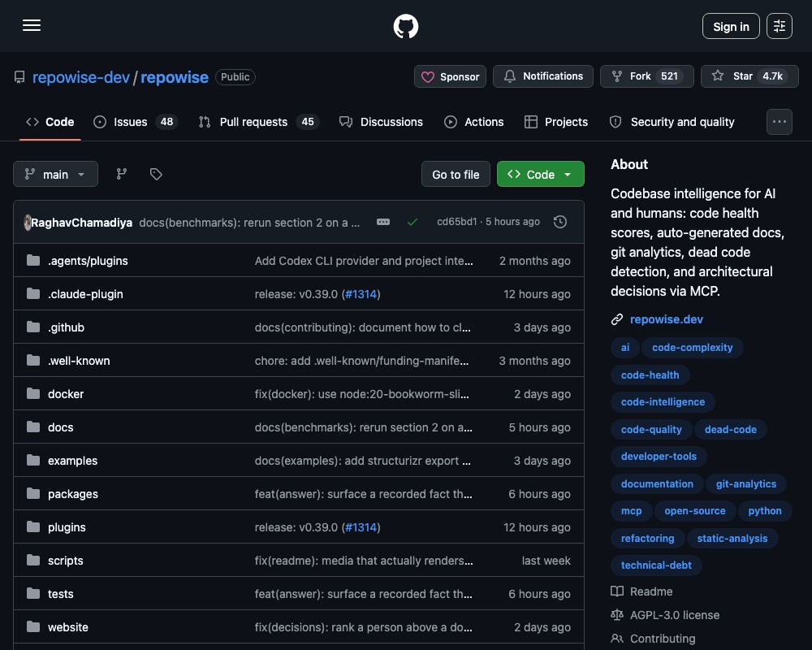Viewport: 812px width, 650px height.
Task: Expand the commit message ellipsis button
Action: (383, 222)
